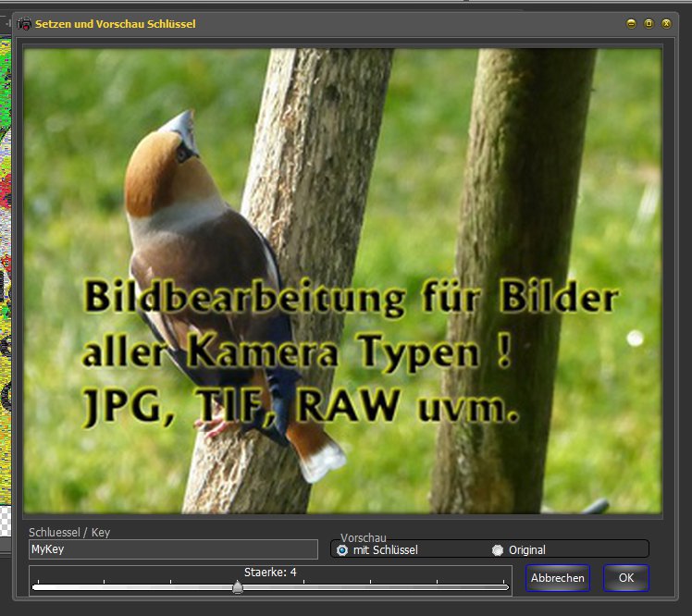The image size is (692, 616).
Task: Confirm the key with OK
Action: click(x=626, y=578)
